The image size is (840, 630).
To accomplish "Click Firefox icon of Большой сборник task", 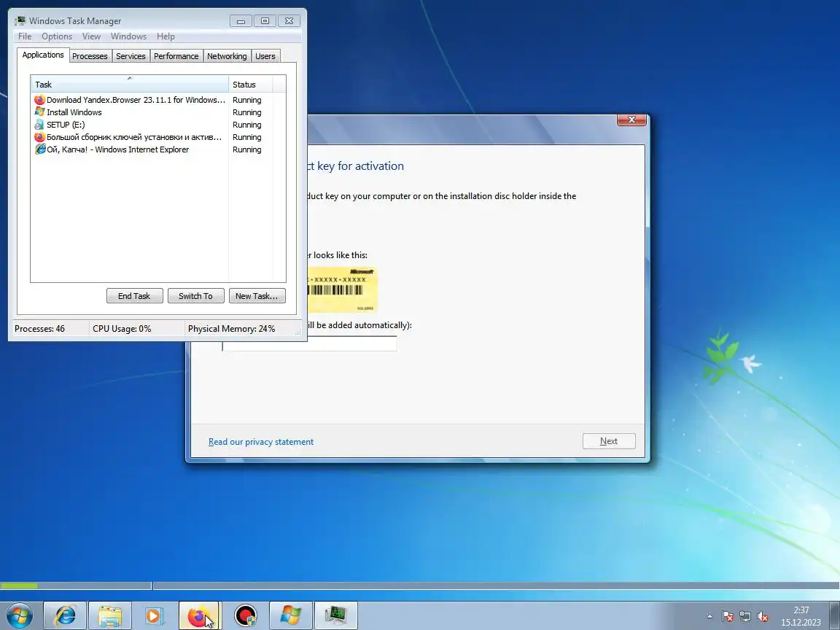I will (39, 137).
